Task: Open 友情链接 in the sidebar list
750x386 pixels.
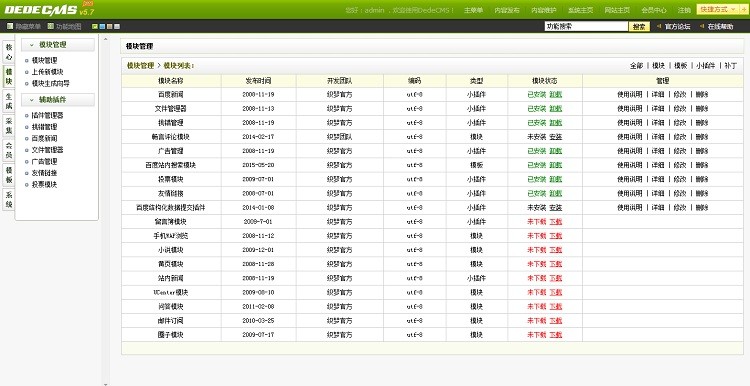Action: point(44,173)
